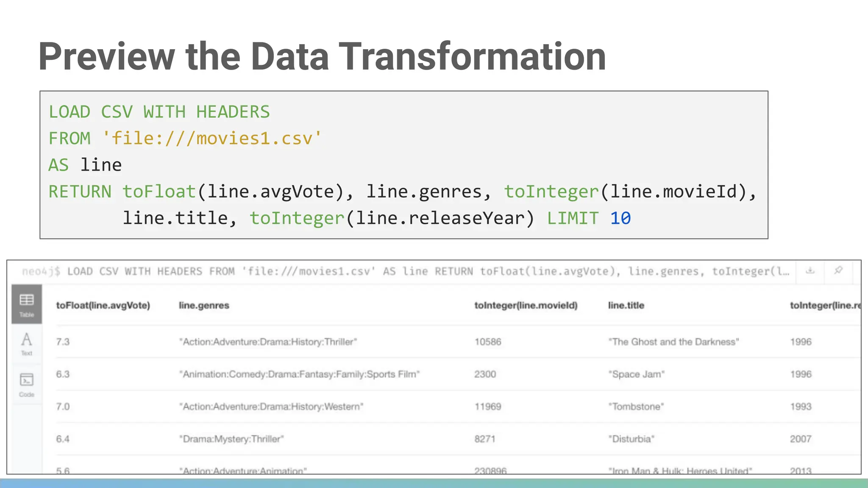
Task: Click genres "Action:Adventure:Drama:History:Thriller"
Action: pyautogui.click(x=268, y=342)
